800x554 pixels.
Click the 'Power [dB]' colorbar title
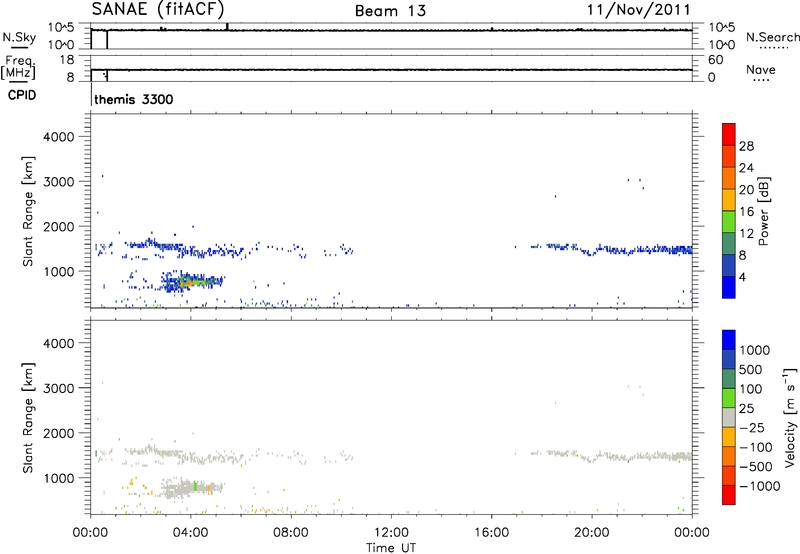click(x=763, y=211)
